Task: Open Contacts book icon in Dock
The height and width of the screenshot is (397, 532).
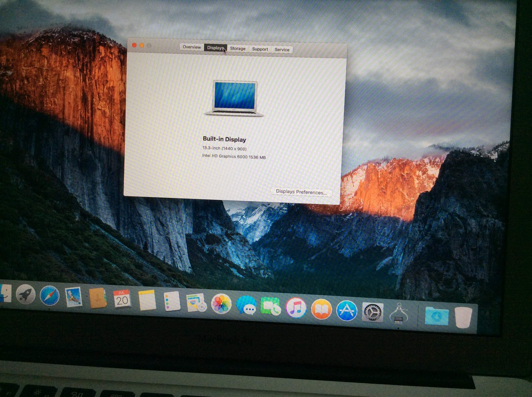Action: (98, 298)
